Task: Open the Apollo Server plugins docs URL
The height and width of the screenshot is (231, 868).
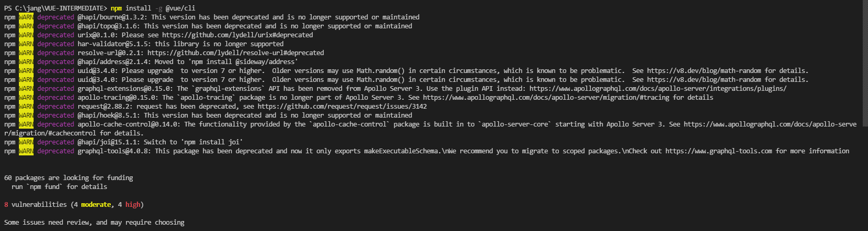Action: pyautogui.click(x=658, y=89)
